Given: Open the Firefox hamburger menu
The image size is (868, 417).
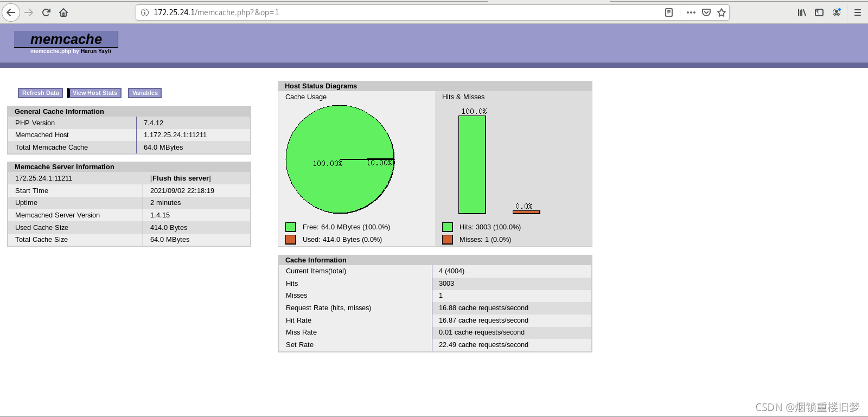Looking at the screenshot, I should (858, 12).
